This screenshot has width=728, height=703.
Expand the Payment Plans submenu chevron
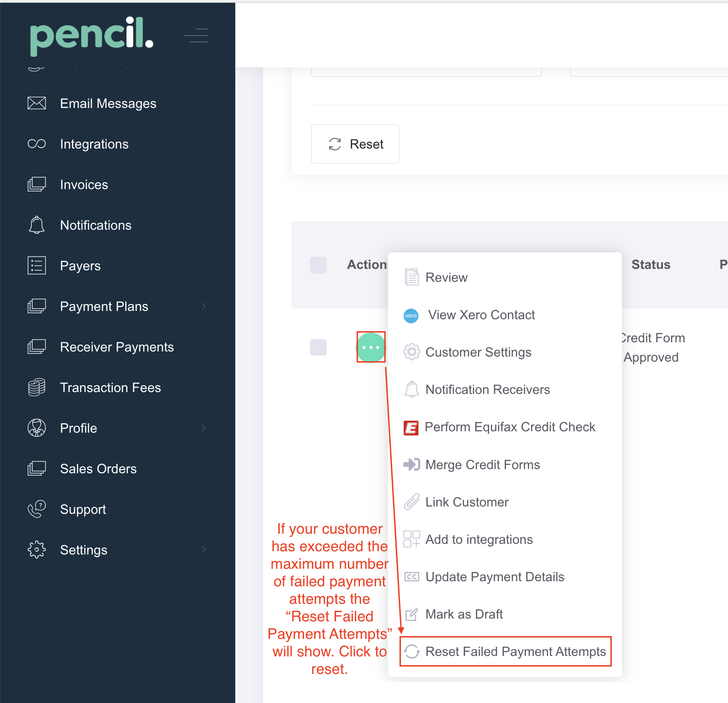(x=203, y=306)
